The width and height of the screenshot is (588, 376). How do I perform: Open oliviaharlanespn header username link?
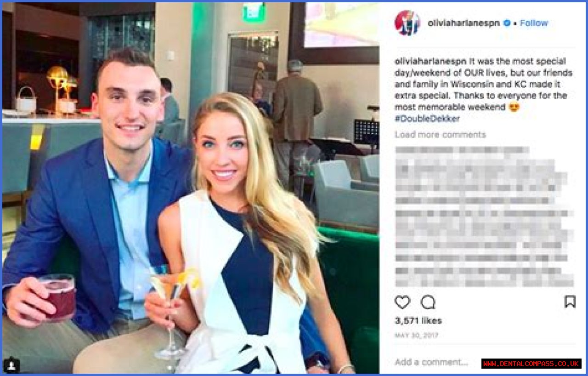pos(464,23)
